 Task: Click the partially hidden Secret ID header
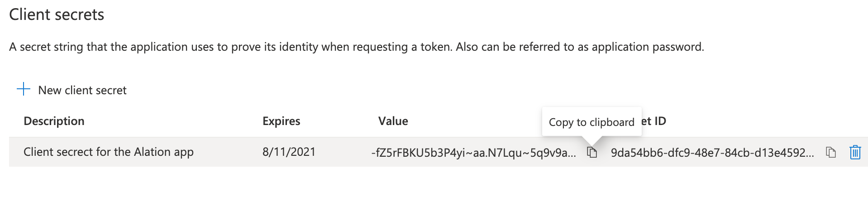pyautogui.click(x=654, y=121)
